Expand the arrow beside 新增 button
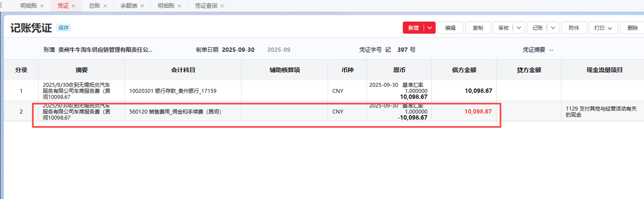The image size is (644, 199). pyautogui.click(x=429, y=28)
